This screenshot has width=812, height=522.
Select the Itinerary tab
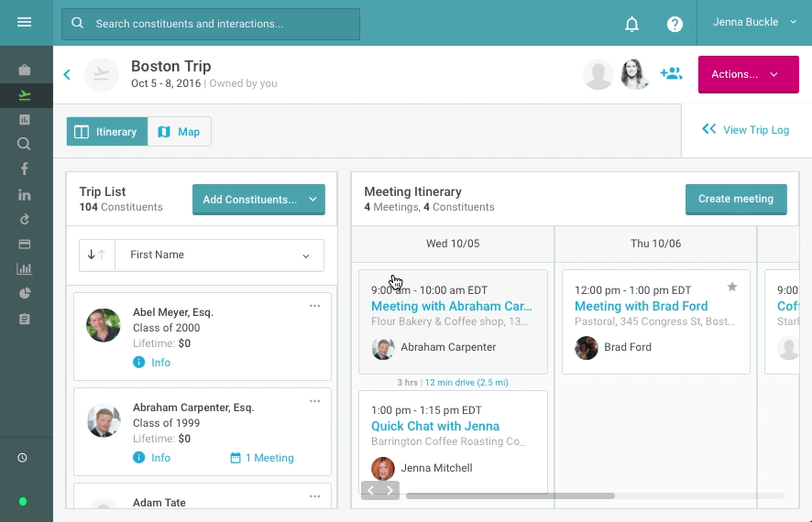(106, 132)
